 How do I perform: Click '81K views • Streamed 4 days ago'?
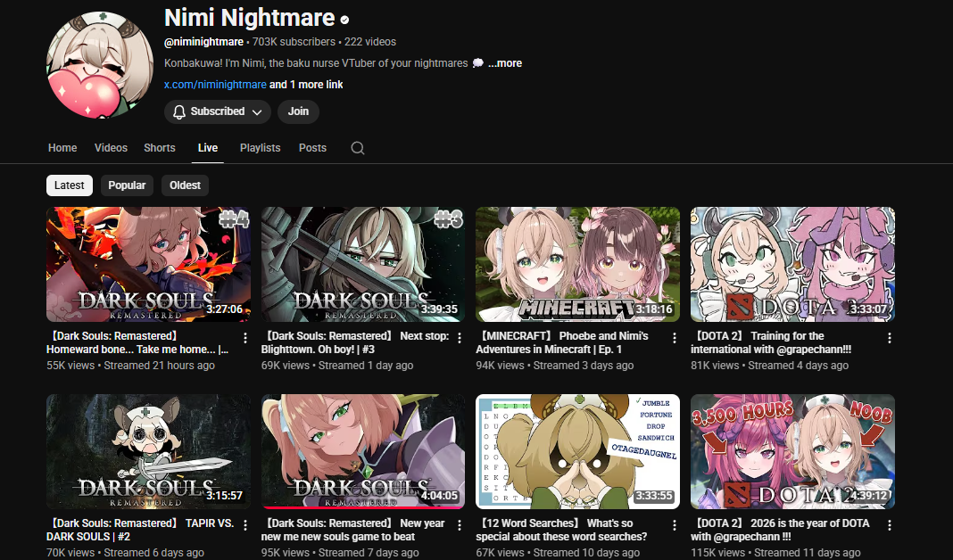coord(769,366)
